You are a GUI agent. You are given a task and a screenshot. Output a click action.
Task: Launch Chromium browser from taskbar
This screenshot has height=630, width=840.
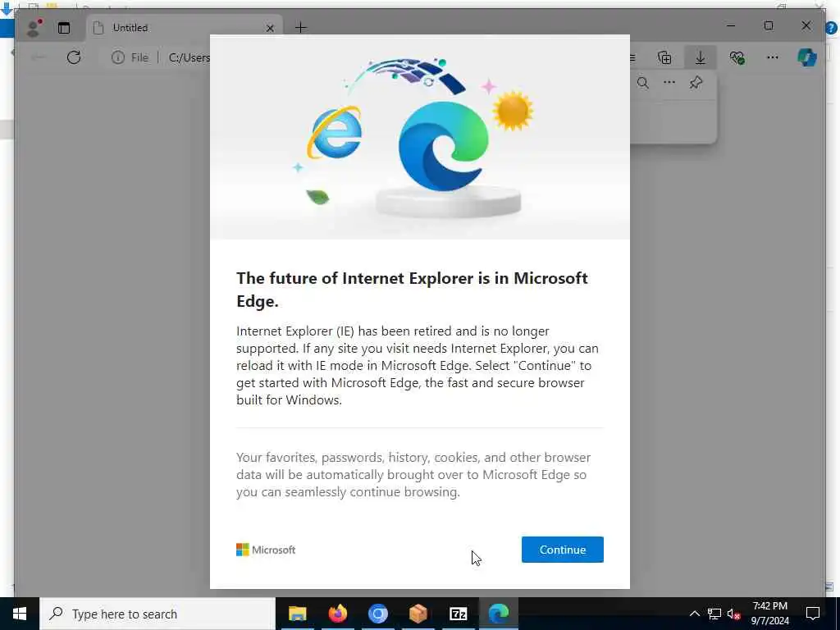377,614
